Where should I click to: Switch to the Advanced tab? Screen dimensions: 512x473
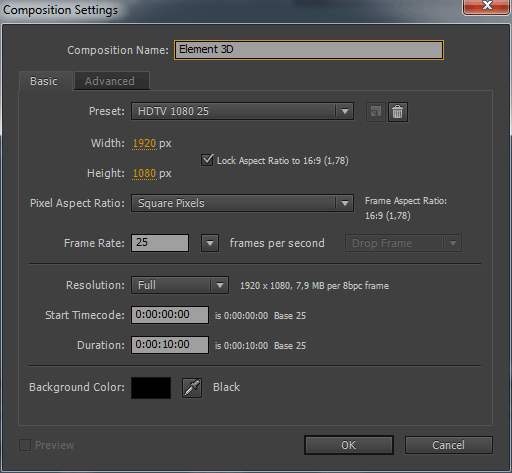pyautogui.click(x=112, y=81)
